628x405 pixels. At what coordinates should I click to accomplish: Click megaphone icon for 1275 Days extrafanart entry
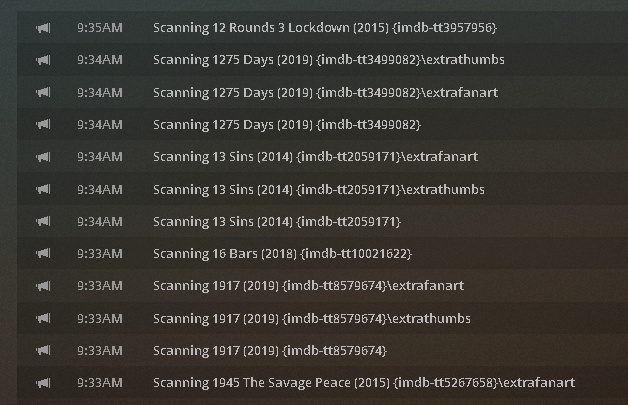(43, 93)
